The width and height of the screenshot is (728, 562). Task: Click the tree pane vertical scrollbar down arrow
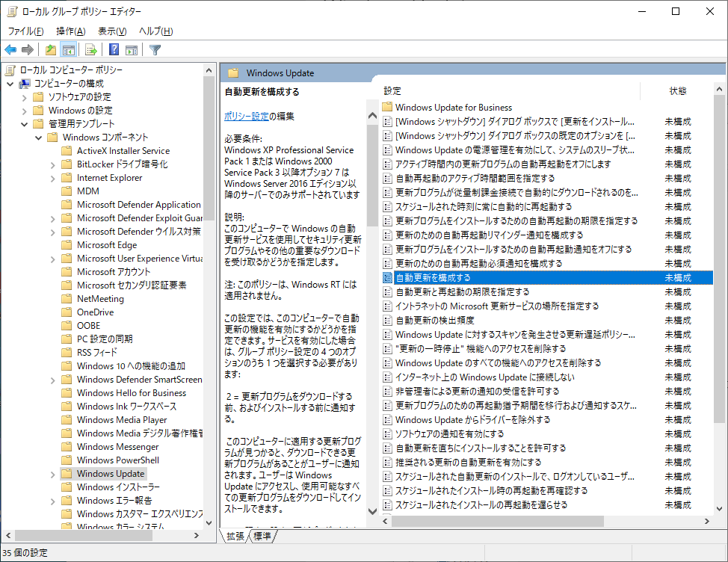pyautogui.click(x=209, y=522)
